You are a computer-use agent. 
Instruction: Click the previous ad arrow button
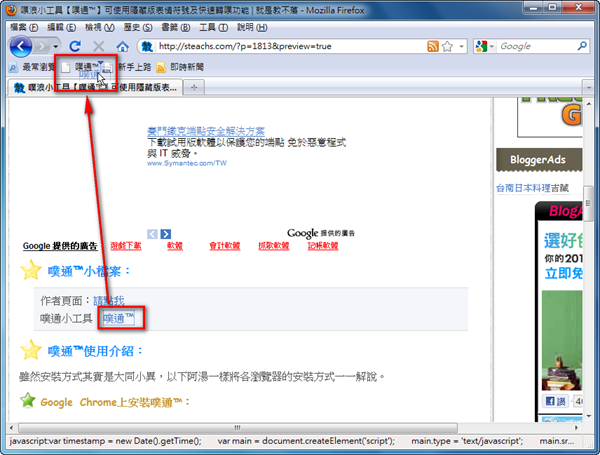click(152, 234)
